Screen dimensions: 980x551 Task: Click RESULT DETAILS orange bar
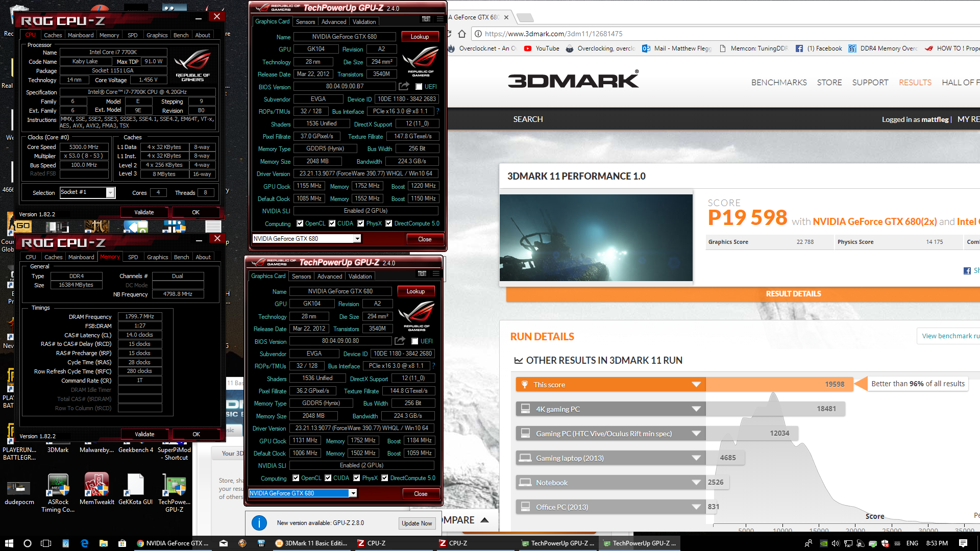743,294
